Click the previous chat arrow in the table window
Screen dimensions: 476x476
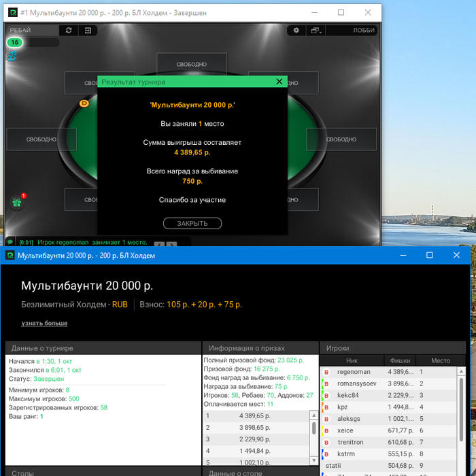tap(159, 244)
